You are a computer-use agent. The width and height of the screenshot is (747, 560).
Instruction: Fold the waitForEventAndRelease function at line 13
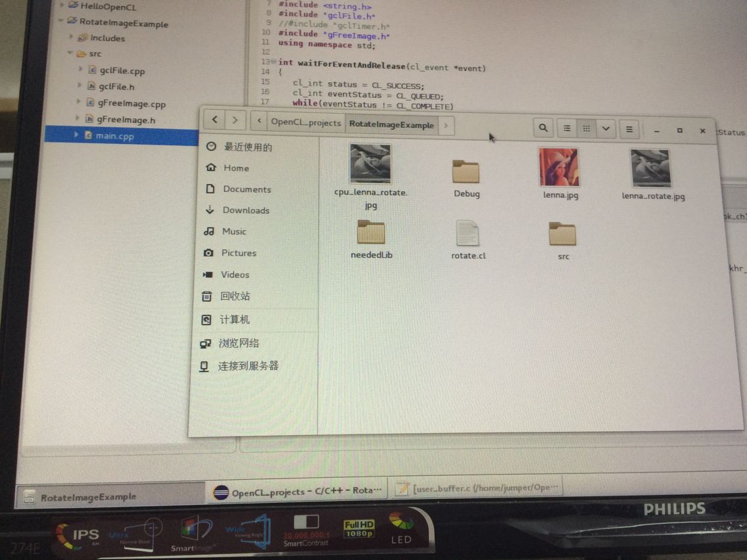274,61
